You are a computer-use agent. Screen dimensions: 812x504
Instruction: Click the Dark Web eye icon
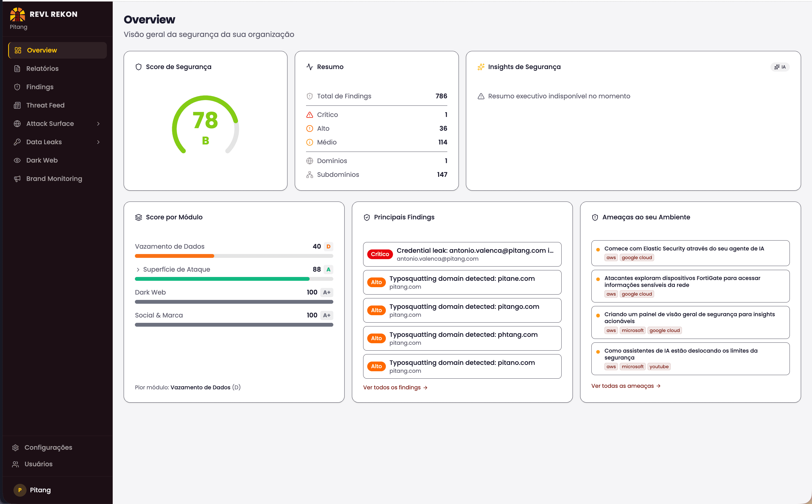click(x=17, y=160)
